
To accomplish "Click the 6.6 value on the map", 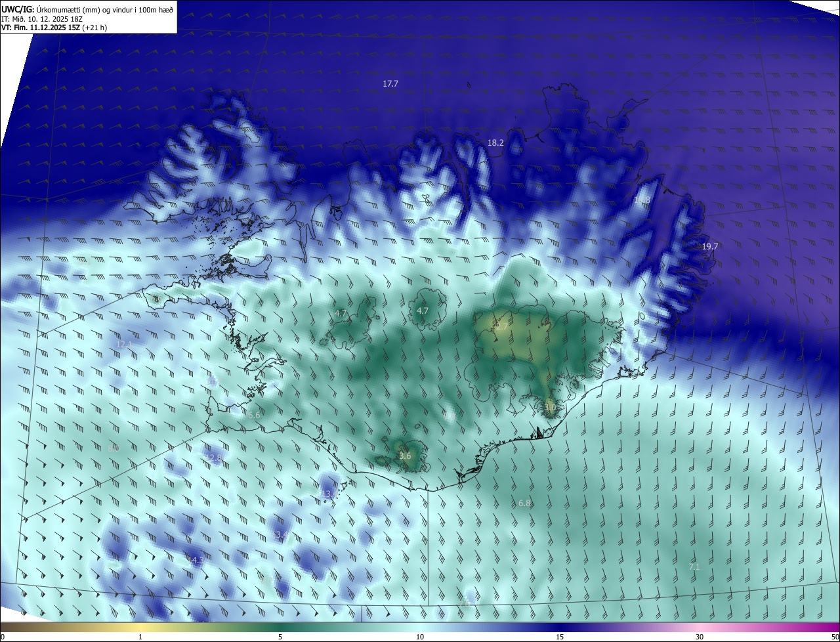I will [x=254, y=415].
